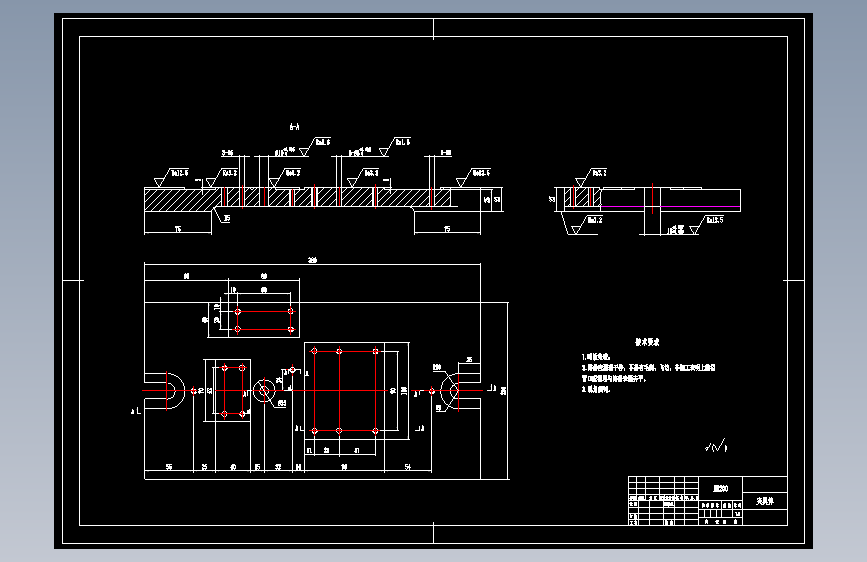Select the magenta line in the right section view

pyautogui.click(x=671, y=207)
